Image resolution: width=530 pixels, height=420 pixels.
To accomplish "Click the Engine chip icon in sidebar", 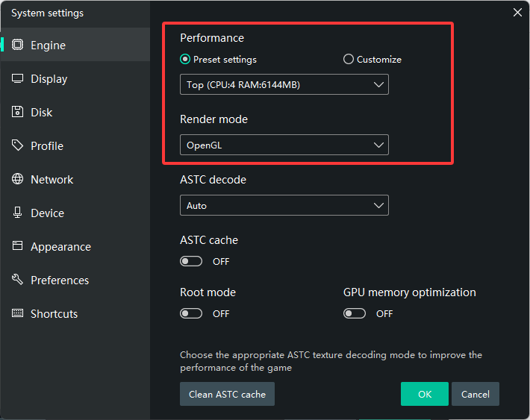I will click(17, 45).
